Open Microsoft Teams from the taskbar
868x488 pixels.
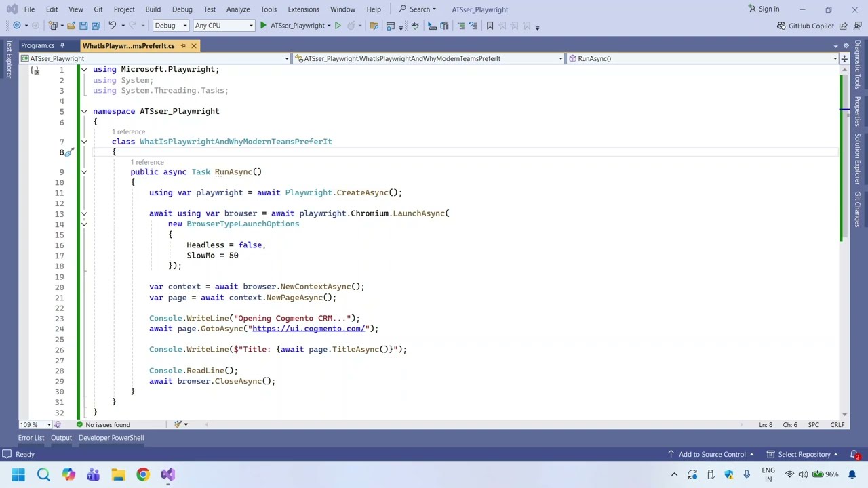[x=93, y=474]
